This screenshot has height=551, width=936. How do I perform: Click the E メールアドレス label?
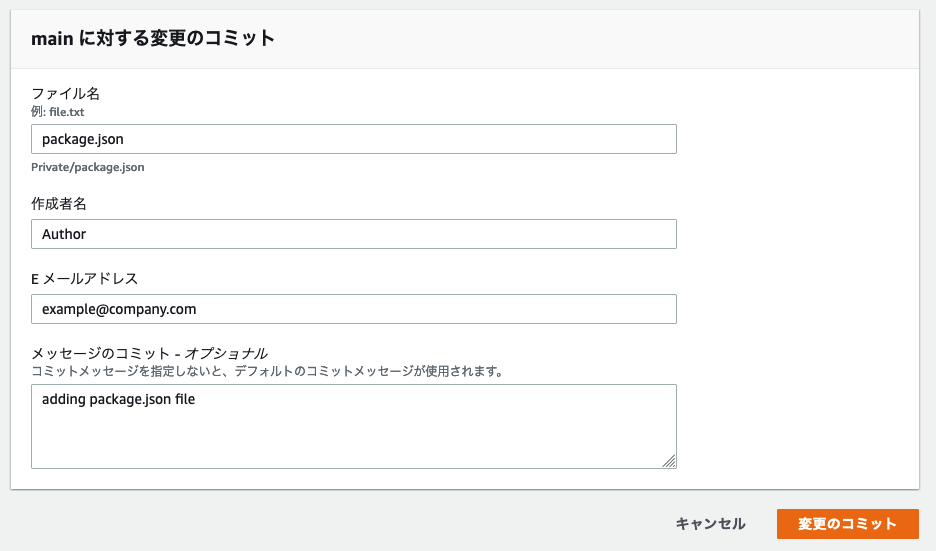[84, 279]
